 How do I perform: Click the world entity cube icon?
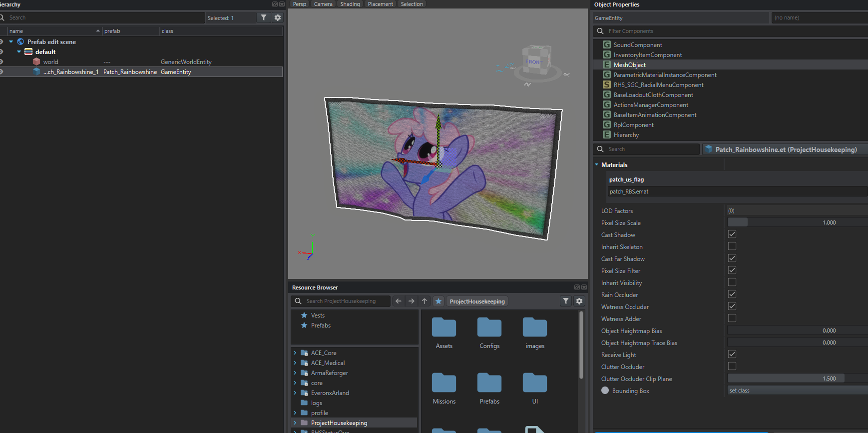tap(36, 61)
